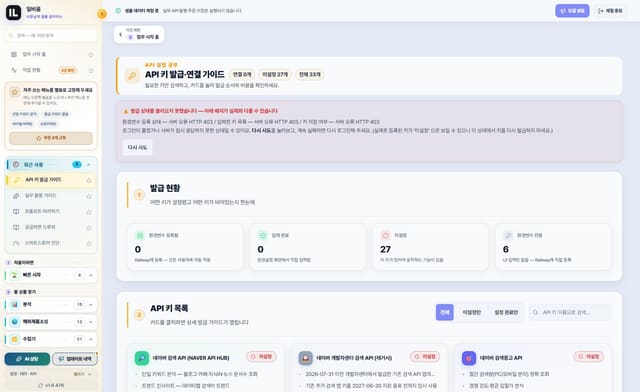Select the 미설정만 filter tab

[471, 312]
